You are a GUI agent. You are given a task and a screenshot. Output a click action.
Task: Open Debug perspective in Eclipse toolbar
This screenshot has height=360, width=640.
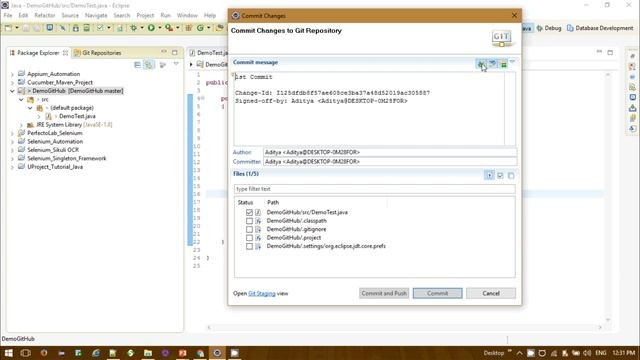tap(549, 28)
